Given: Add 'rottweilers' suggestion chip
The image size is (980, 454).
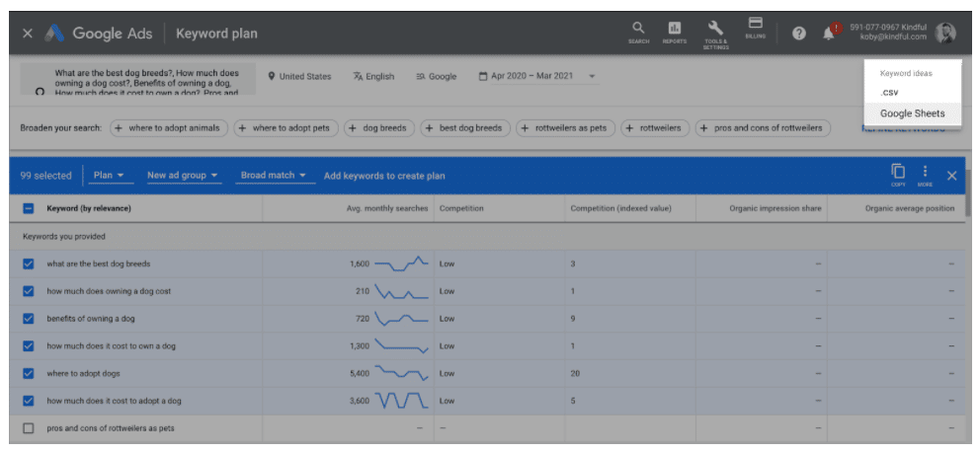Looking at the screenshot, I should 655,128.
